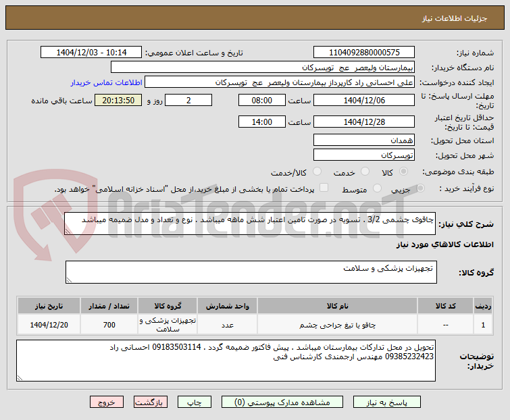Click section heading اطلاعات کالاهای مورد نیاز

coord(444,244)
